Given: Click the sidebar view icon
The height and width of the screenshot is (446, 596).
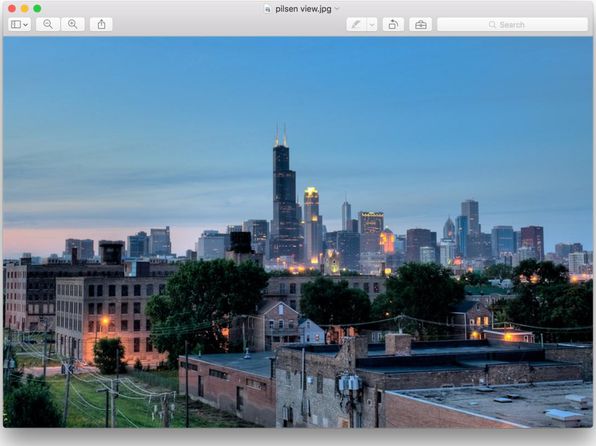Looking at the screenshot, I should point(16,25).
